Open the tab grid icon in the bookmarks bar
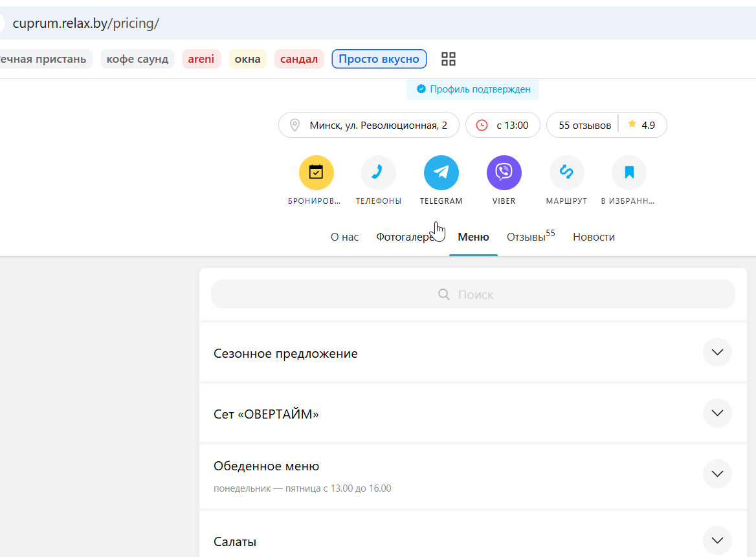The height and width of the screenshot is (557, 756). pos(449,59)
